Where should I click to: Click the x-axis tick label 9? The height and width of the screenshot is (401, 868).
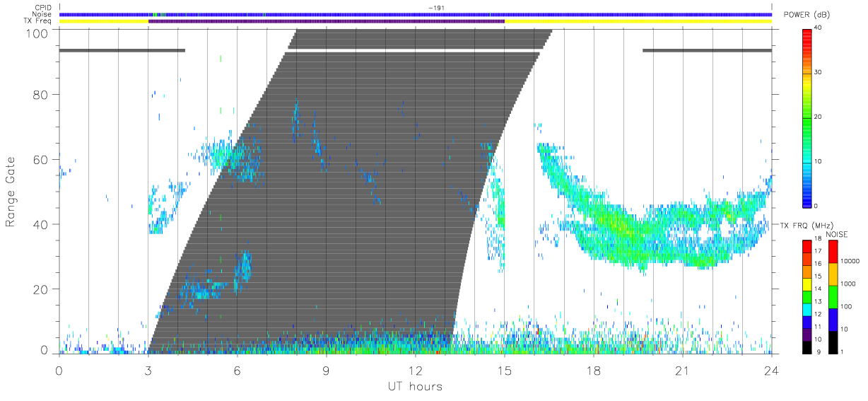(x=327, y=369)
